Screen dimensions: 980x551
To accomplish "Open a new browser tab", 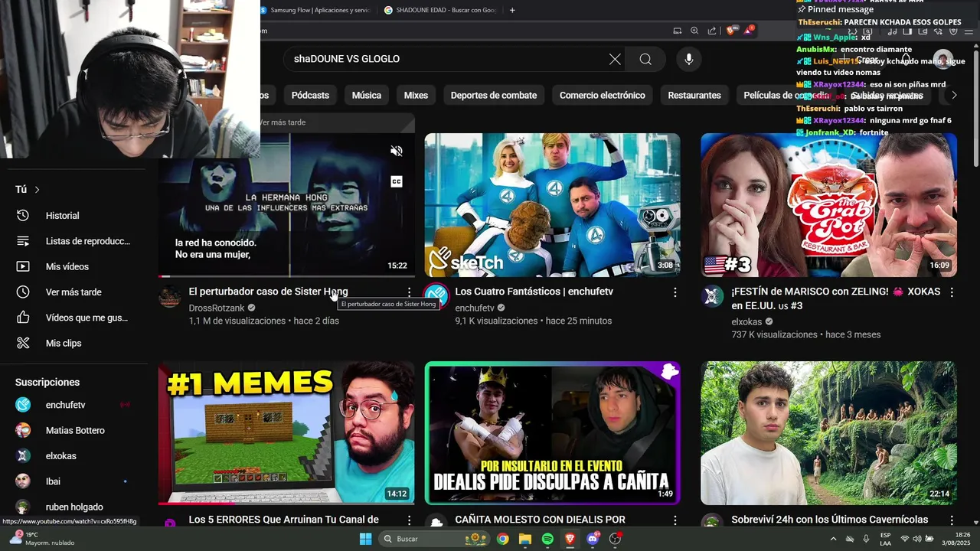I will pyautogui.click(x=512, y=10).
